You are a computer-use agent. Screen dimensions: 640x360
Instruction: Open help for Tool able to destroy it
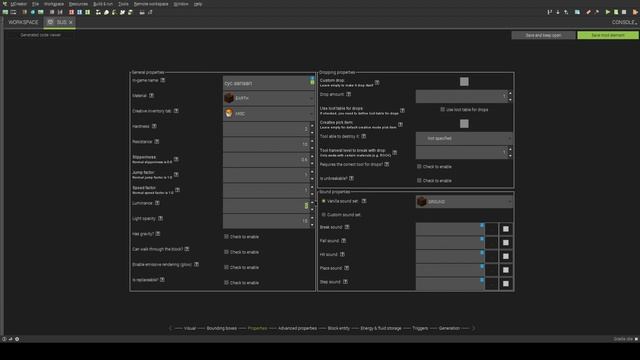[x=364, y=136]
